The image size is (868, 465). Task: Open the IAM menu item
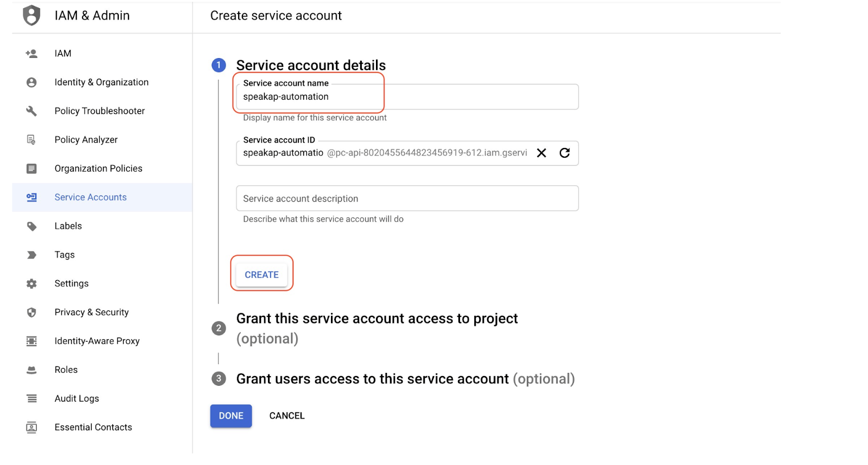pos(102,54)
